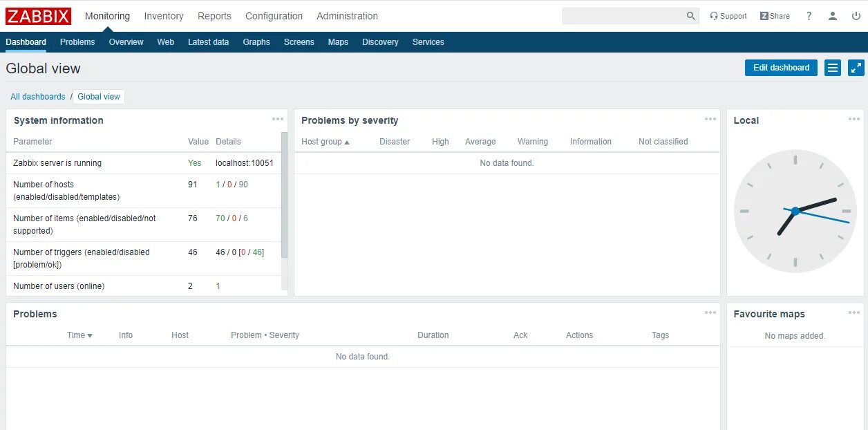The height and width of the screenshot is (430, 868).
Task: Click the Warning severity column header
Action: coord(533,142)
